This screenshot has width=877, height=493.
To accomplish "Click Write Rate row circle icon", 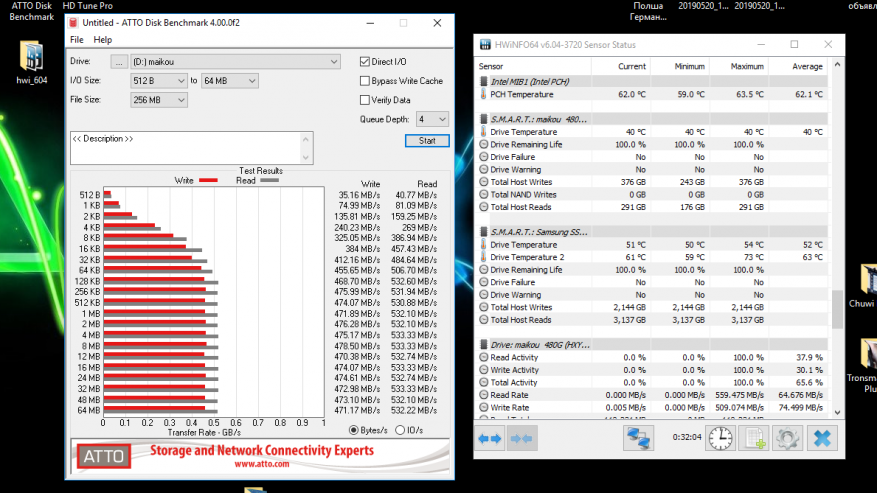I will click(484, 407).
